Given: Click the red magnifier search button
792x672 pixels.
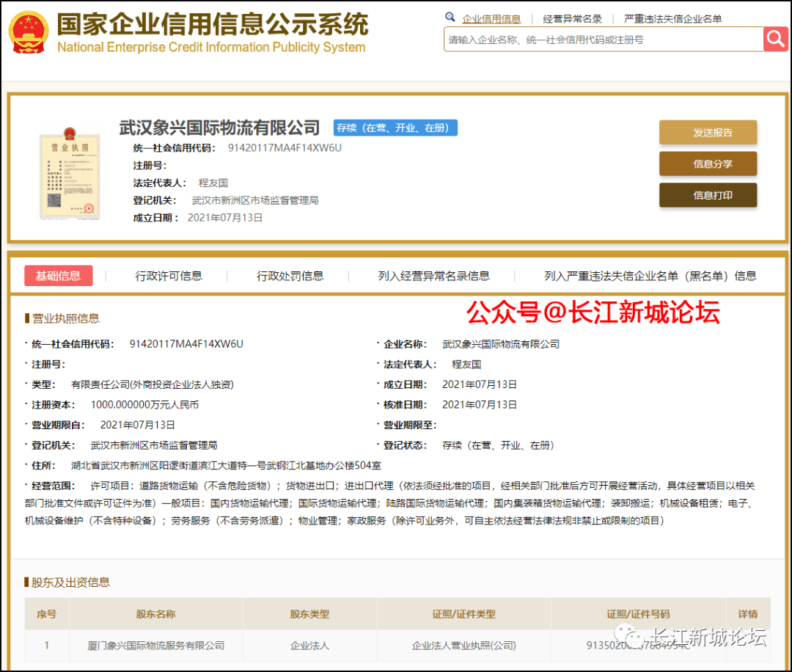Looking at the screenshot, I should pos(774,39).
